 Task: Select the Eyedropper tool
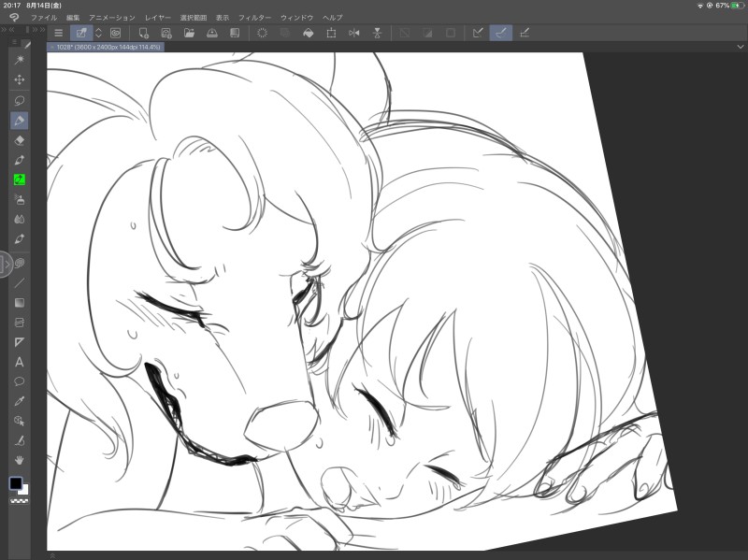[x=20, y=401]
